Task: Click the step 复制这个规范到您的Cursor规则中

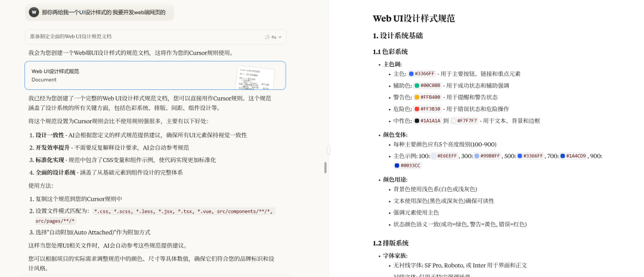Action: pos(79,199)
